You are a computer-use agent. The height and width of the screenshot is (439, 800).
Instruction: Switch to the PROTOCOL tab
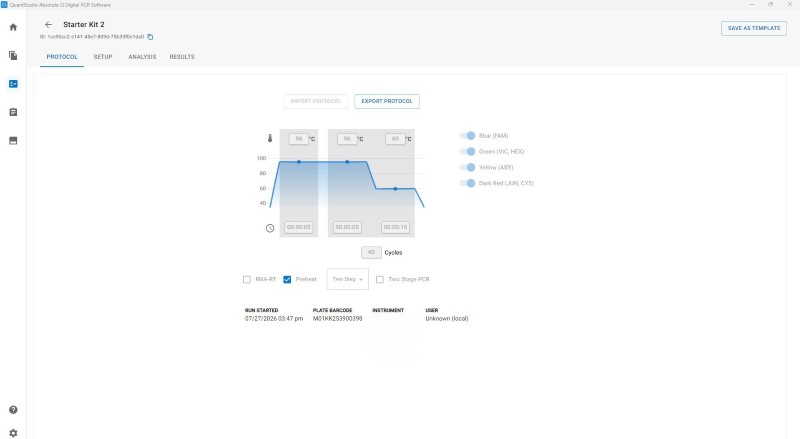pyautogui.click(x=62, y=57)
